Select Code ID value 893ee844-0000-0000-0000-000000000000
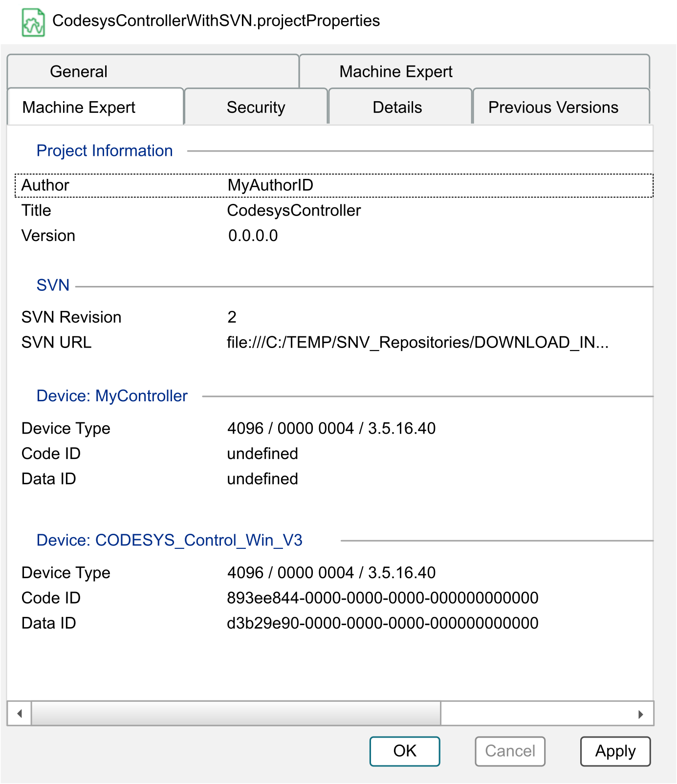 [x=383, y=598]
